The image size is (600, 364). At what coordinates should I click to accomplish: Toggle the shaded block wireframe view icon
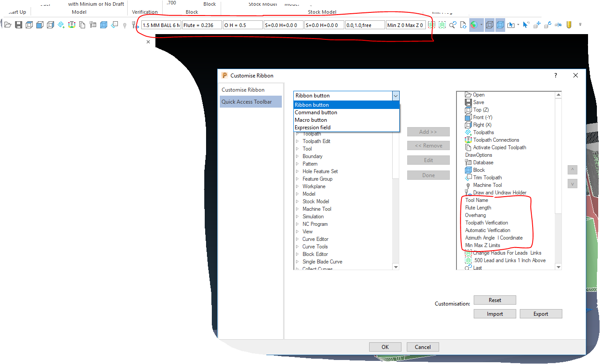click(x=489, y=25)
